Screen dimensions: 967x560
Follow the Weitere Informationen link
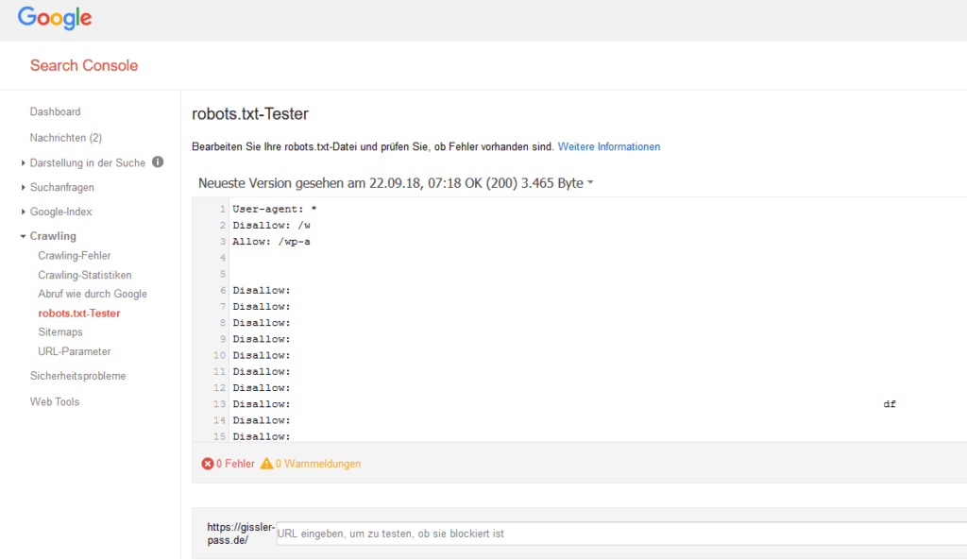609,146
